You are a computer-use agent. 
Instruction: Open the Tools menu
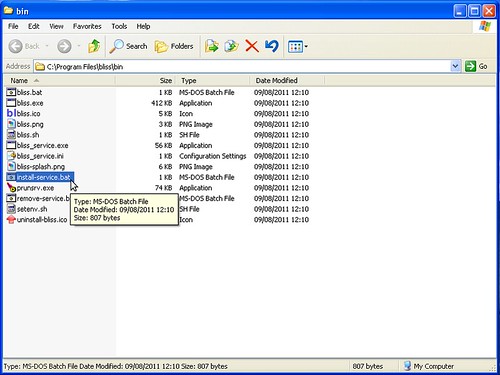(x=119, y=26)
